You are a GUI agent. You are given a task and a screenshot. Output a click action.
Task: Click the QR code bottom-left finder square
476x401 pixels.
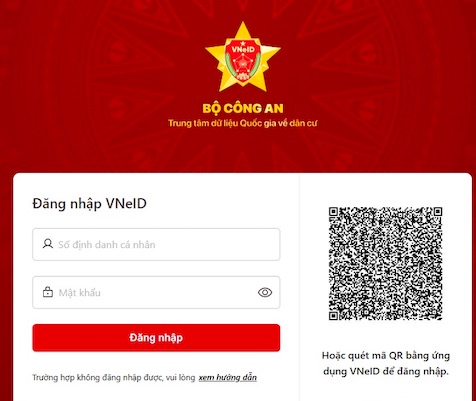[x=333, y=316]
